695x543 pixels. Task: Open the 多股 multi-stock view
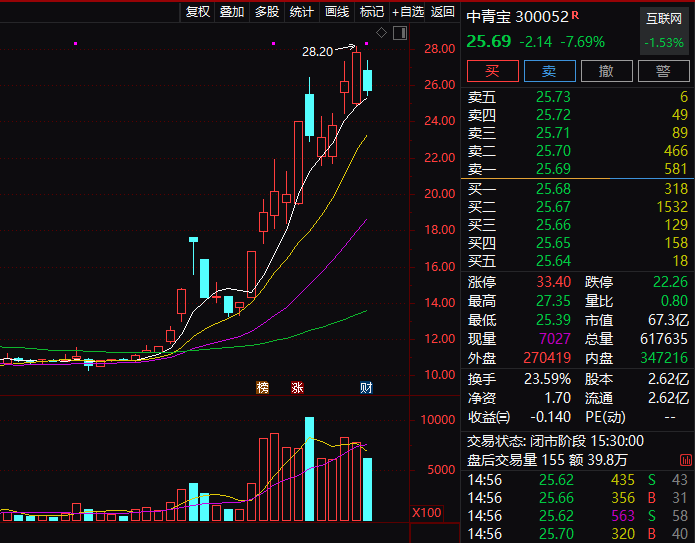[x=267, y=12]
